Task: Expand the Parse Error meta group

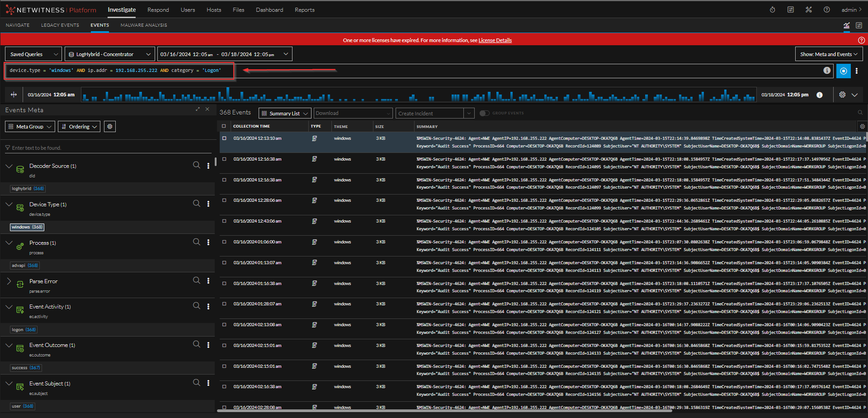Action: [9, 281]
